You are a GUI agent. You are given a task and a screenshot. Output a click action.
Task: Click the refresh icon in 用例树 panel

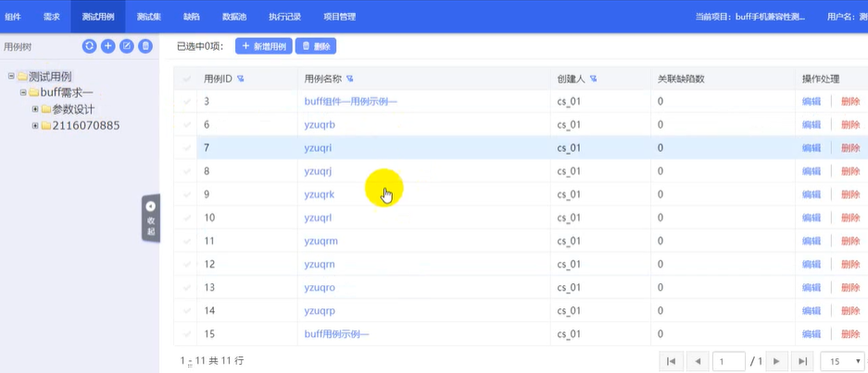[89, 46]
